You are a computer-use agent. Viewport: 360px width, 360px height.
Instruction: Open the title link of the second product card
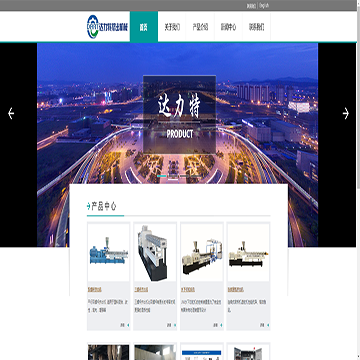point(141,290)
